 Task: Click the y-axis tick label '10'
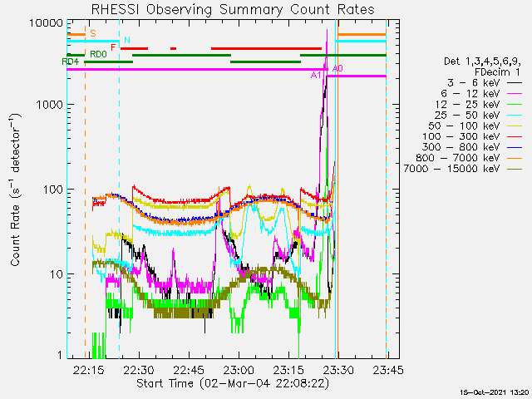pos(57,274)
